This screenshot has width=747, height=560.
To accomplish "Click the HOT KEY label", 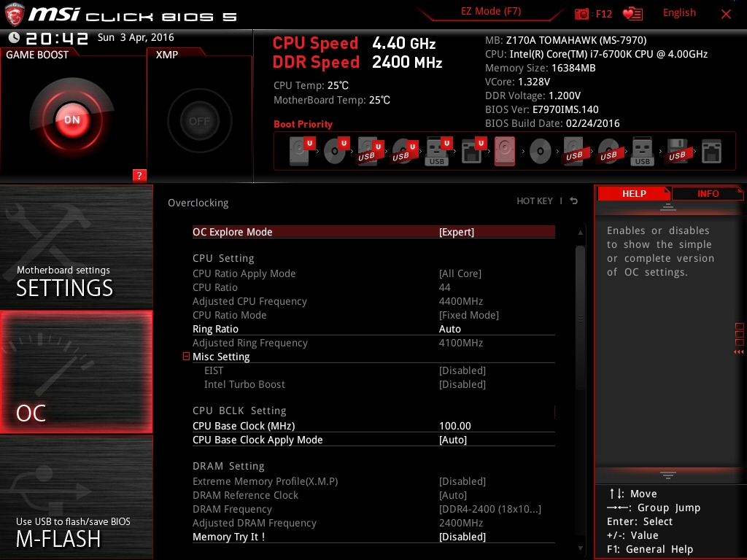I will pos(535,201).
